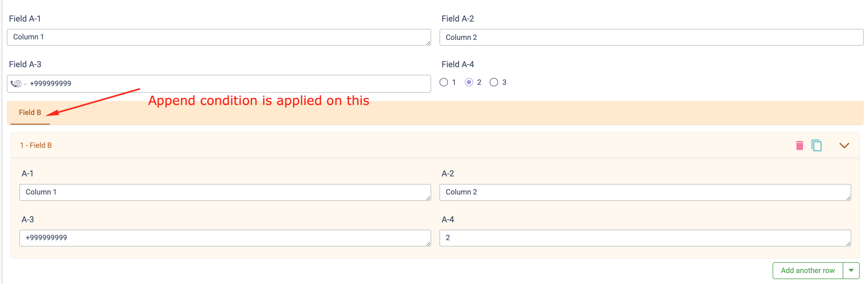868x284 pixels.
Task: Switch to the Field B tab
Action: (30, 113)
